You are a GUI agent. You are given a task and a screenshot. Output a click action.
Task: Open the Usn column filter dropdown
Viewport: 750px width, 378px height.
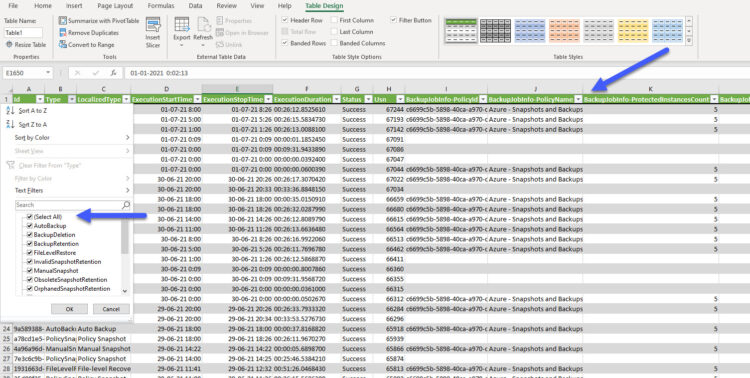tap(400, 100)
